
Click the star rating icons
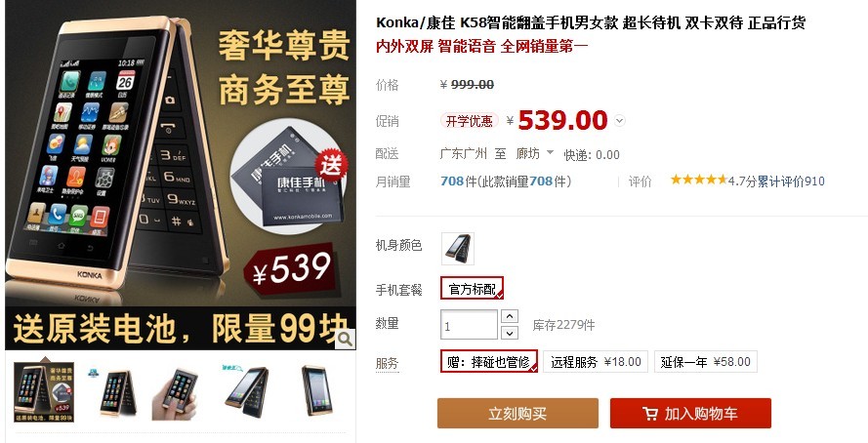click(698, 180)
